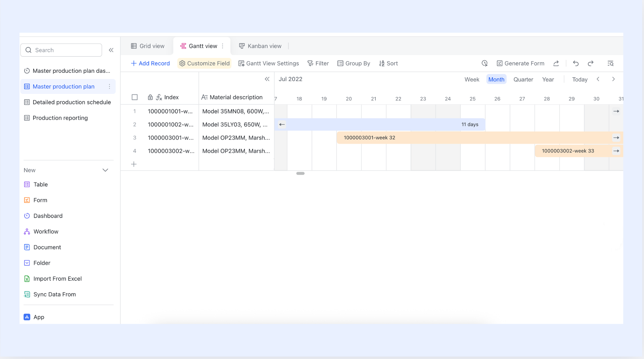Create a new Document

(42, 247)
